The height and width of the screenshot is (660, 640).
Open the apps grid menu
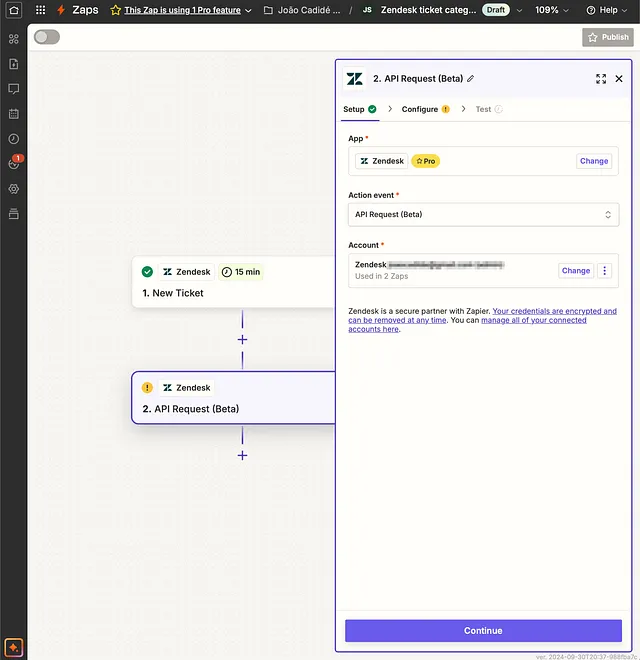(40, 10)
